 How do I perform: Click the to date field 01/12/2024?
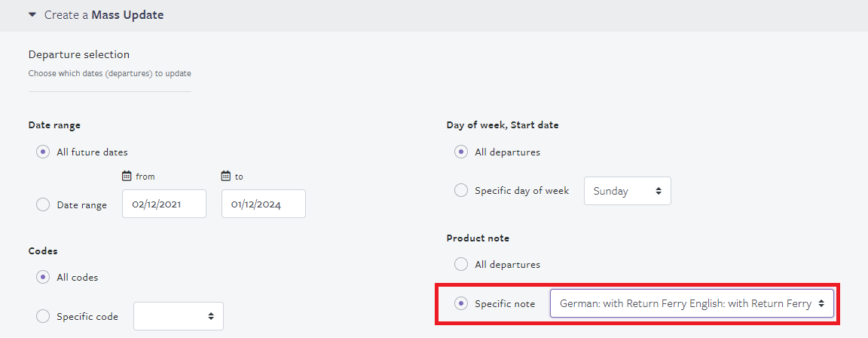coord(264,204)
